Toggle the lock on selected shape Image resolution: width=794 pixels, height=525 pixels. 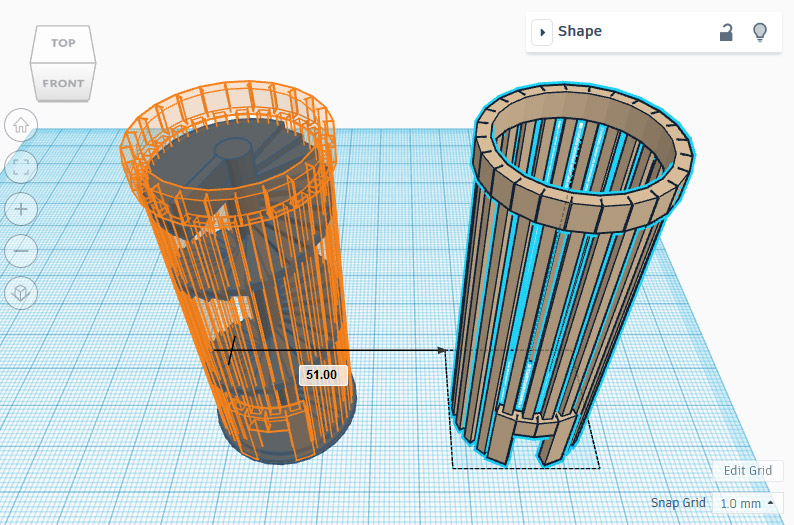(726, 32)
